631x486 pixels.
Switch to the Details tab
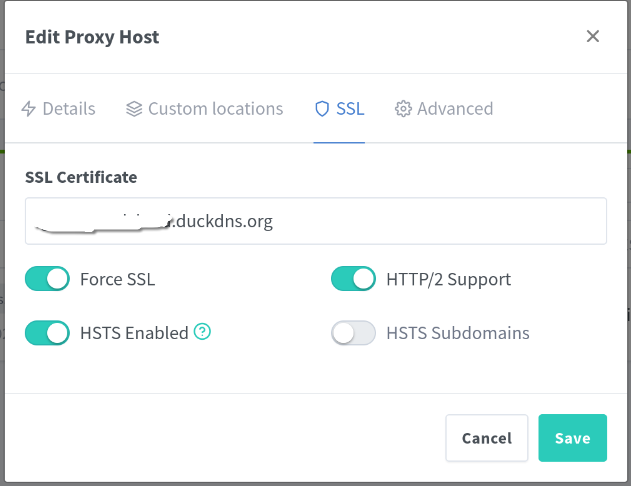point(69,109)
